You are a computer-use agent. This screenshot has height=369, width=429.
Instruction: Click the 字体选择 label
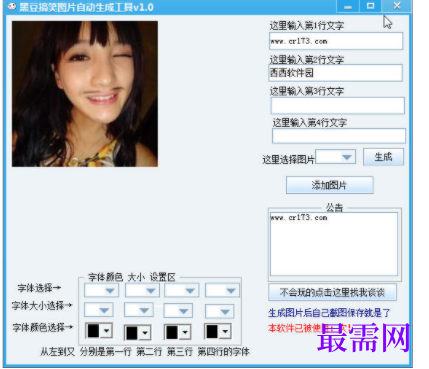39,288
